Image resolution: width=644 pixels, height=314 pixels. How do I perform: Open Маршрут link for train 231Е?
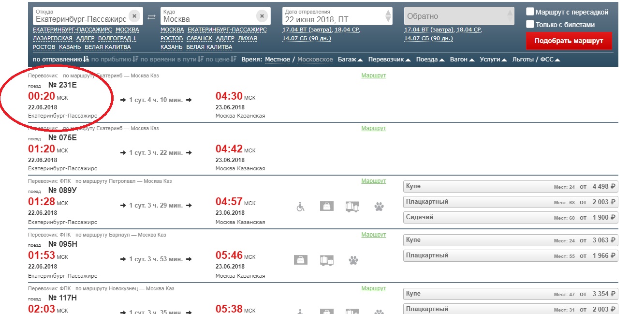[373, 75]
